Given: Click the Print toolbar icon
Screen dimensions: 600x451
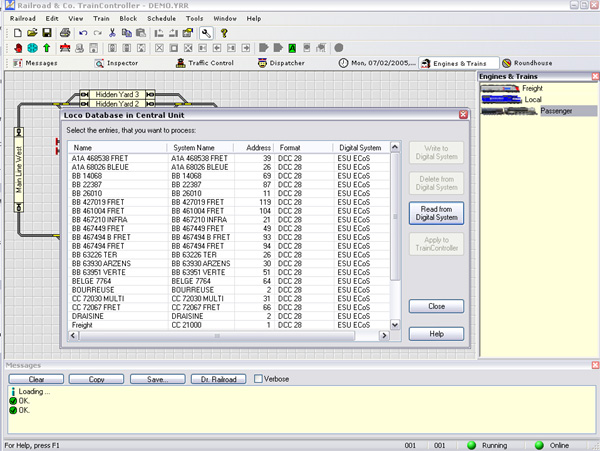Looking at the screenshot, I should click(x=64, y=32).
